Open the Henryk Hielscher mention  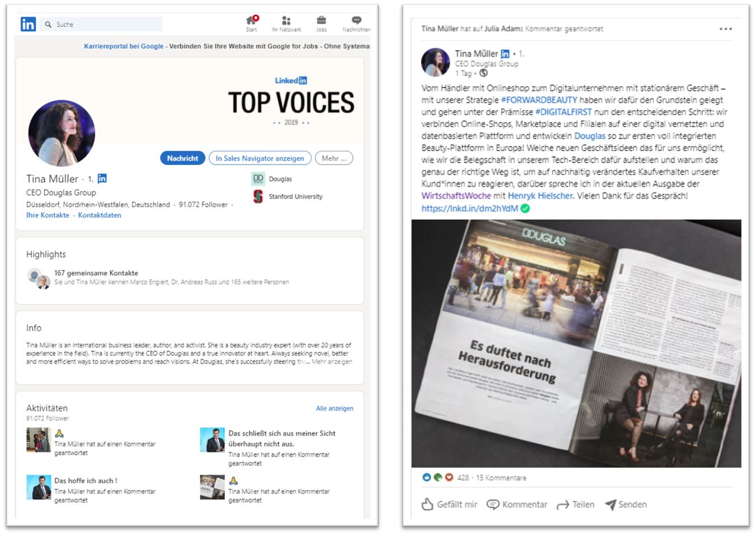(x=540, y=196)
